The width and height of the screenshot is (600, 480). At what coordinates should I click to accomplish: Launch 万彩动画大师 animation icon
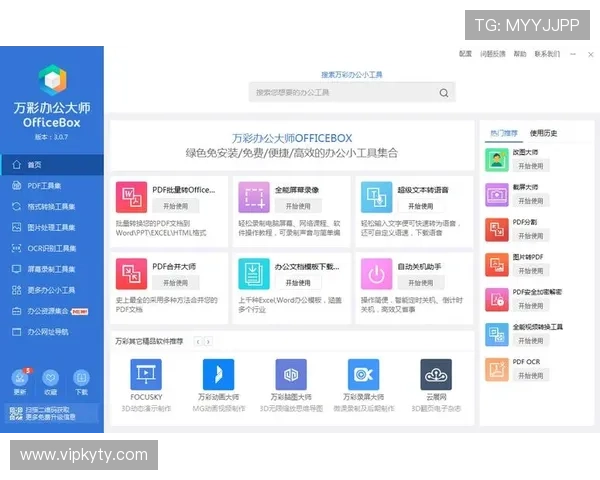pyautogui.click(x=218, y=374)
